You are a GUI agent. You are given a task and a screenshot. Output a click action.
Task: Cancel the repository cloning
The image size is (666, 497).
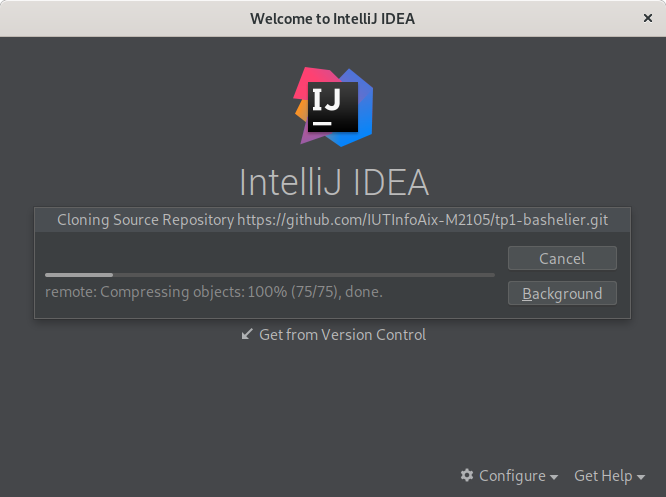[x=562, y=258]
